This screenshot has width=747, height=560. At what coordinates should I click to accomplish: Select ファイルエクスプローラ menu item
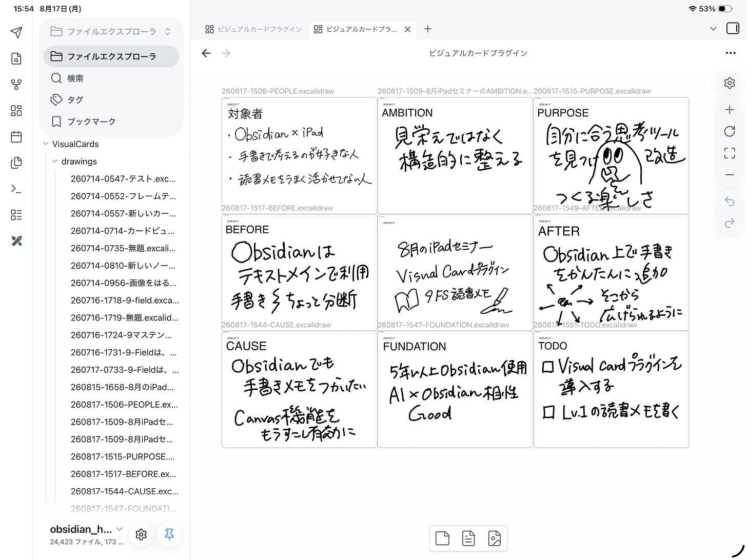coord(111,56)
